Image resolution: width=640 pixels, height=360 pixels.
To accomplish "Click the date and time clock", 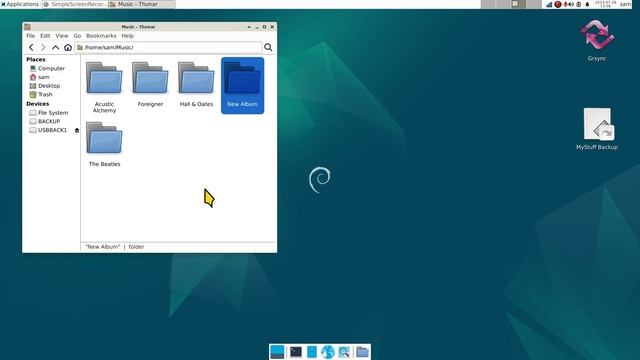I will (605, 4).
